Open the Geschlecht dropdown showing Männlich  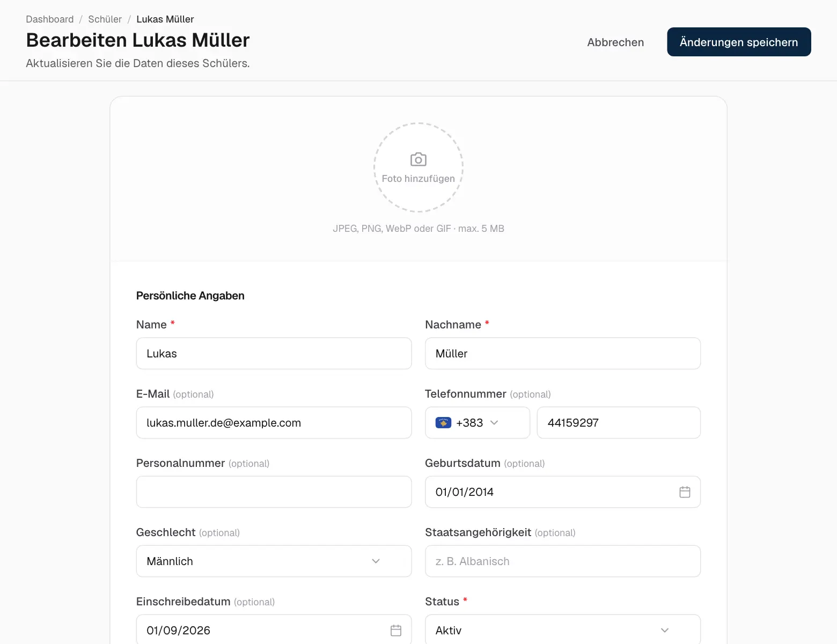[274, 561]
